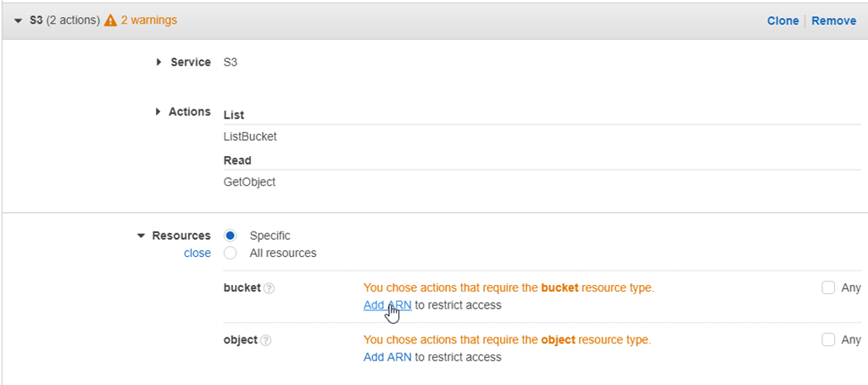Click the help icon next to object
This screenshot has height=385, width=868.
coord(265,341)
